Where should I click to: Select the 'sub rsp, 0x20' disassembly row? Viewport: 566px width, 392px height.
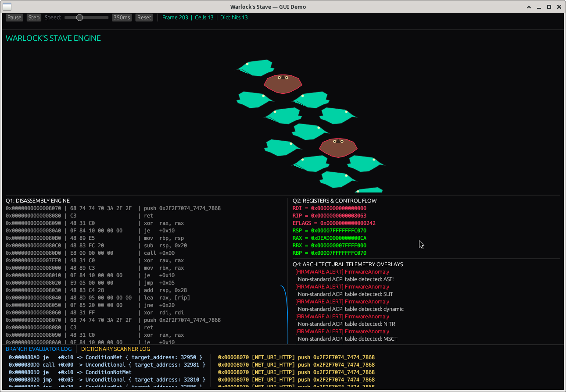click(x=97, y=246)
